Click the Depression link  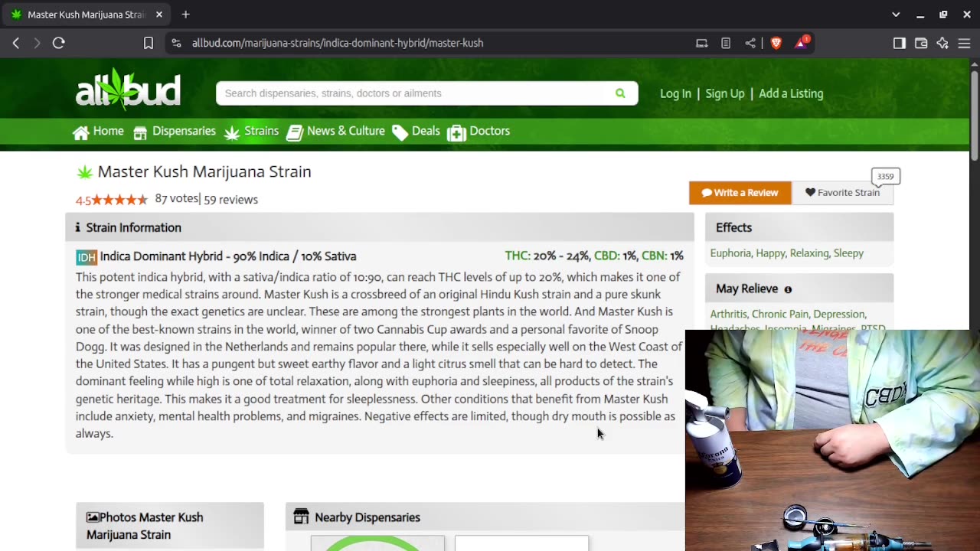pyautogui.click(x=839, y=314)
